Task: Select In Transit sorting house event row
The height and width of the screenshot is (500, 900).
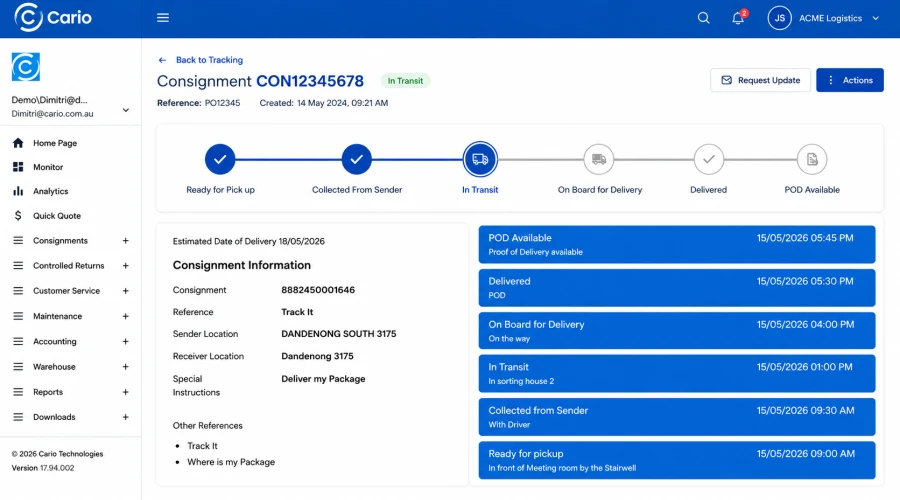Action: tap(677, 374)
